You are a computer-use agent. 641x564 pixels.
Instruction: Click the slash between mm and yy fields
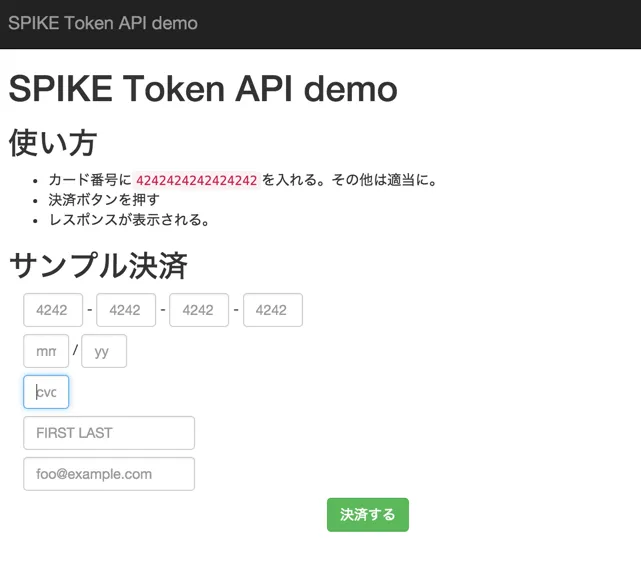coord(75,351)
